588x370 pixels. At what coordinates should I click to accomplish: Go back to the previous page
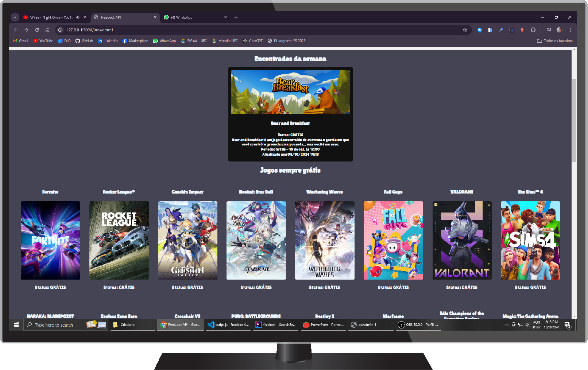16,30
